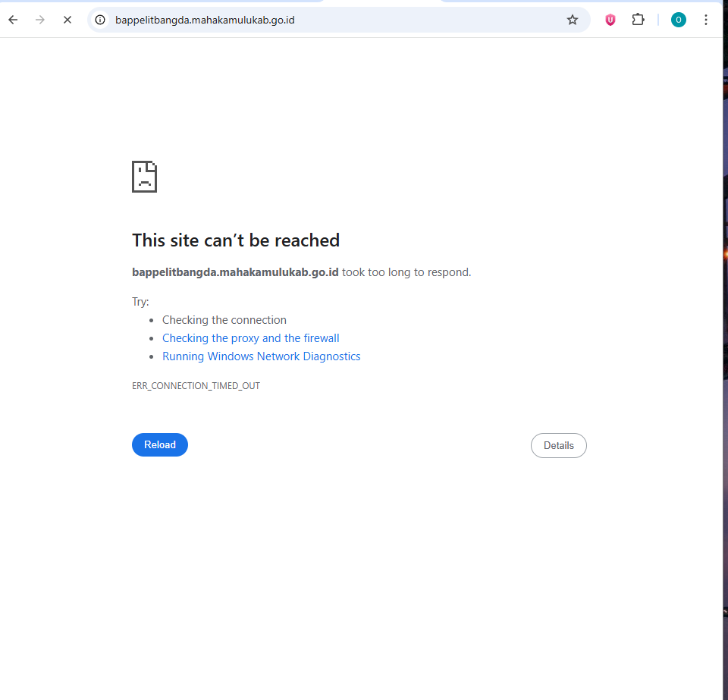Launch Running Windows Network Diagnostics link
This screenshot has width=728, height=700.
point(262,356)
